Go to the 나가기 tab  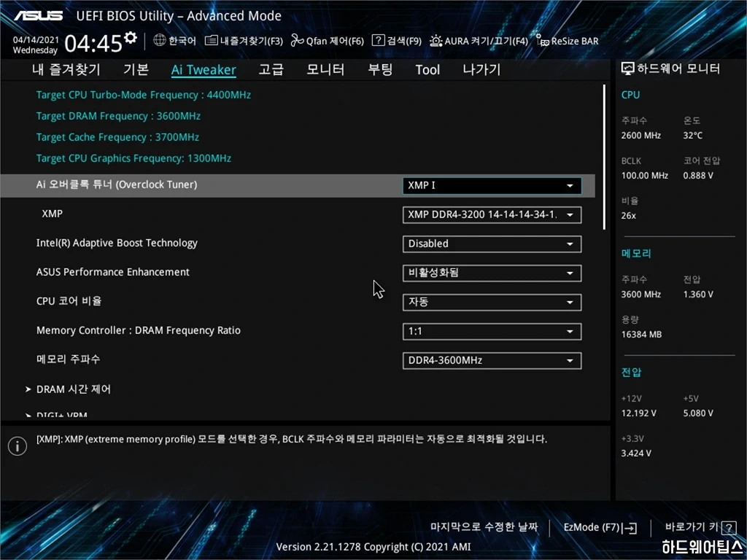tap(481, 70)
